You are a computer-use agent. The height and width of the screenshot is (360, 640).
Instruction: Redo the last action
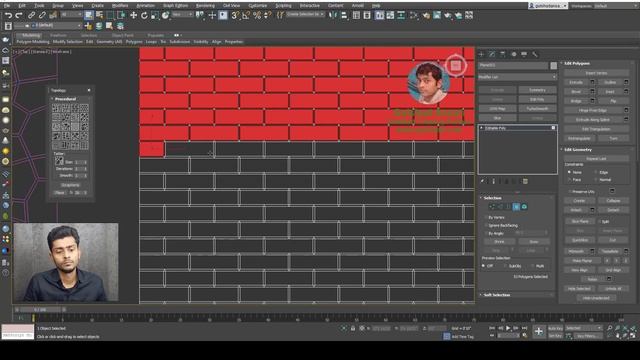coord(19,16)
